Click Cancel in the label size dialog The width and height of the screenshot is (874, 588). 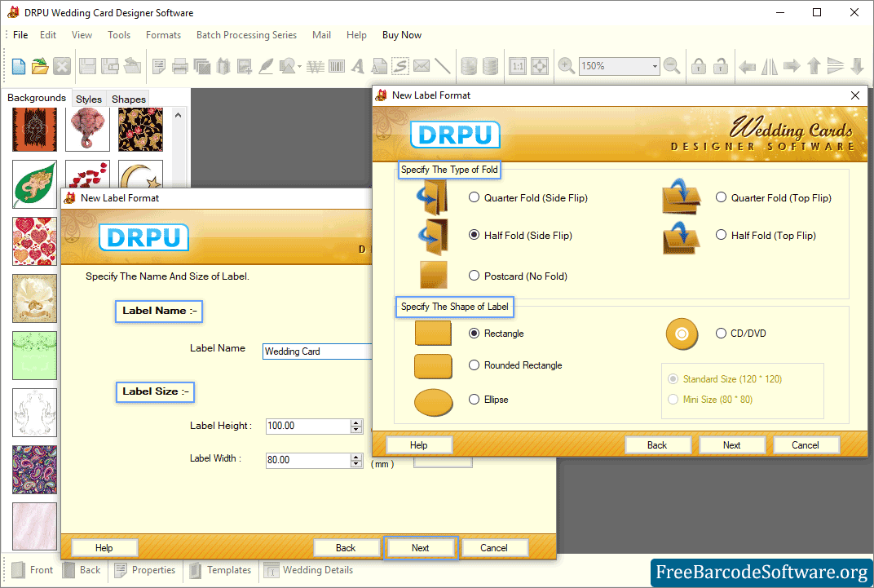point(494,547)
